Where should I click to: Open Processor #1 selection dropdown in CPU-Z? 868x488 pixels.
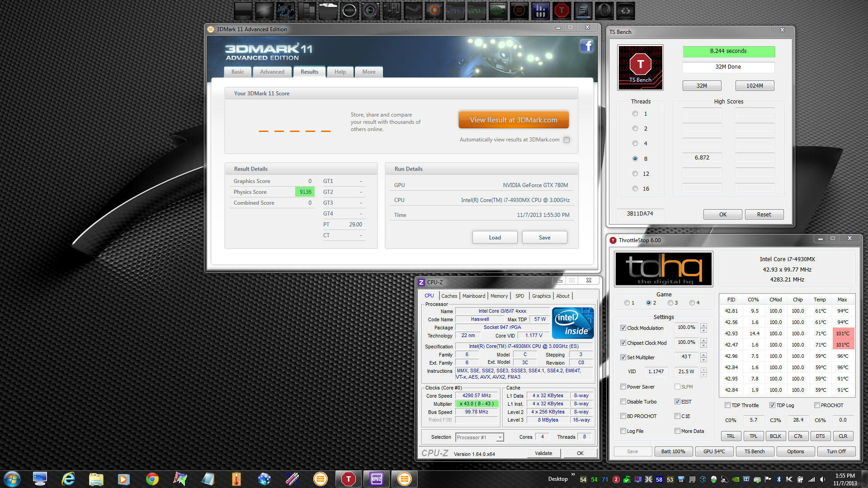pyautogui.click(x=480, y=437)
